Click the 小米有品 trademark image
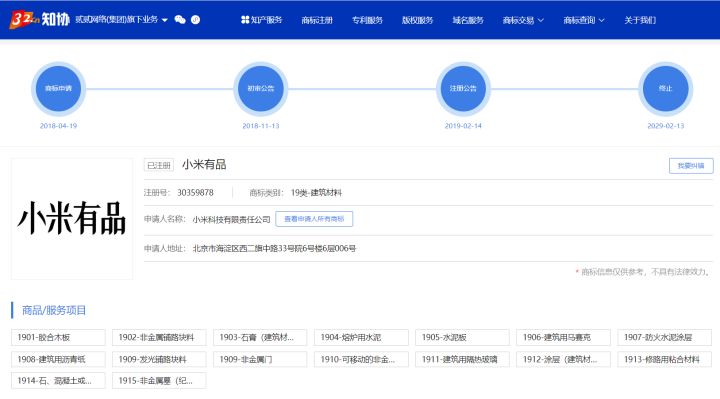720x399 pixels. (72, 219)
